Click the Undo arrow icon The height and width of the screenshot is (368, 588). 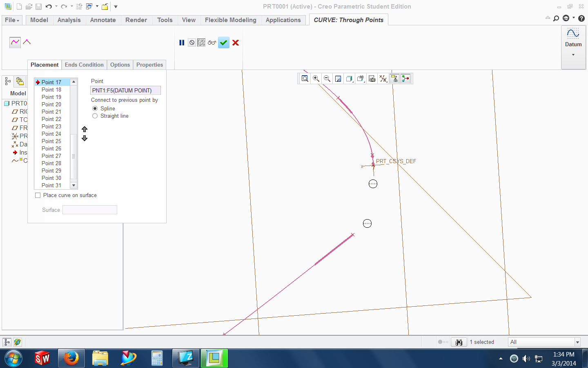coord(49,7)
